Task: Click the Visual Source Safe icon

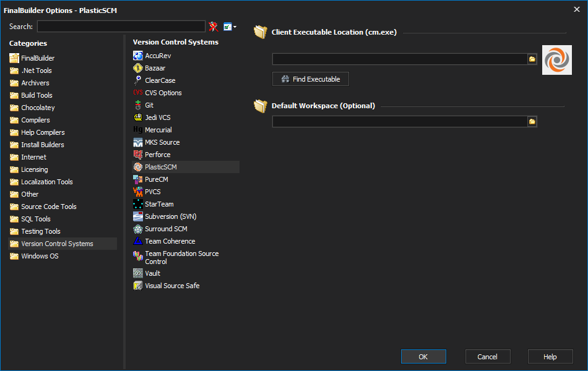Action: pos(138,286)
